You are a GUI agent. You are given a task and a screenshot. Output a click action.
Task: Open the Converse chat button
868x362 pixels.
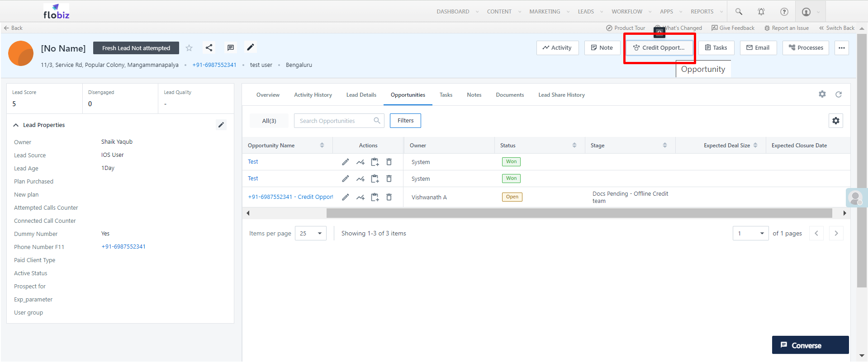pyautogui.click(x=810, y=345)
